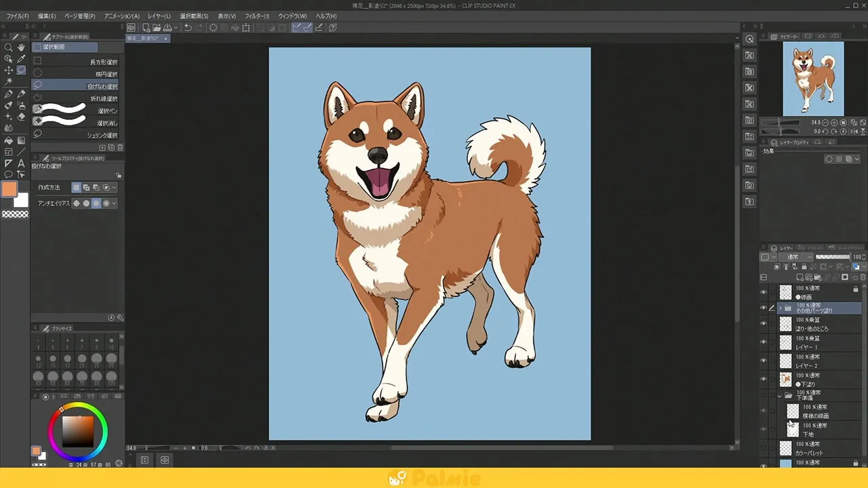Select the Text tool
Viewport: 868px width, 488px height.
point(21,161)
